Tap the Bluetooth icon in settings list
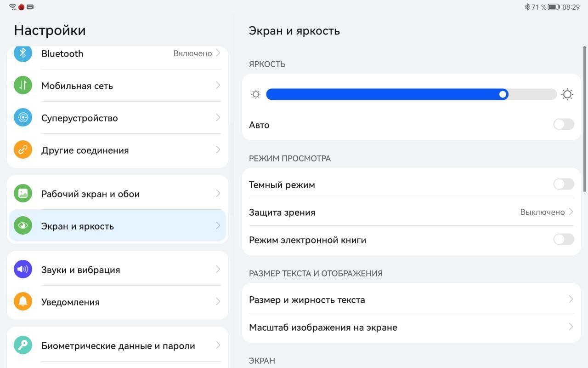 (x=23, y=53)
